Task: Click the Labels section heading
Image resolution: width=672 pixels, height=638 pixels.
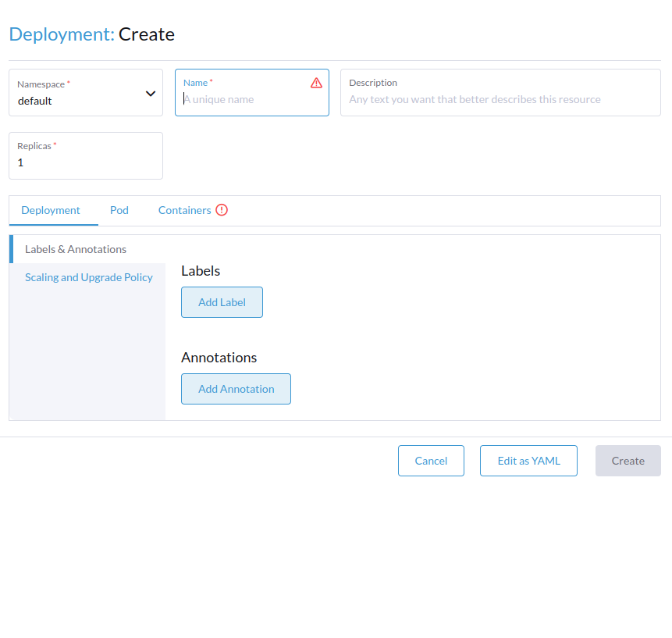Action: (x=200, y=270)
